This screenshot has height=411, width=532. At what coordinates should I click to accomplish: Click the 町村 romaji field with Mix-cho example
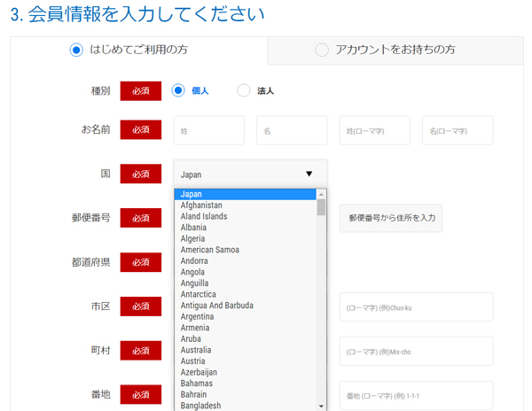click(417, 352)
